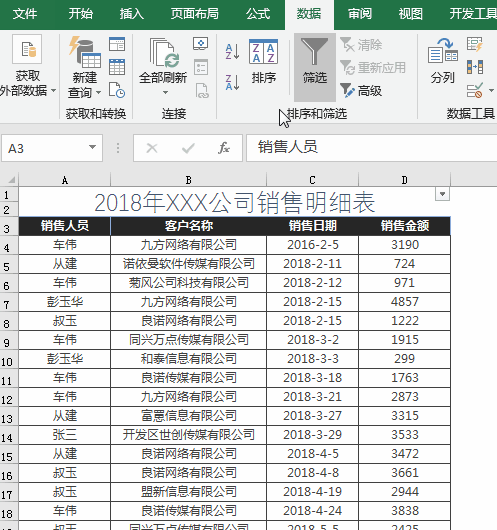Expand the Get External Data dropdown
This screenshot has width=497, height=530.
coord(53,91)
